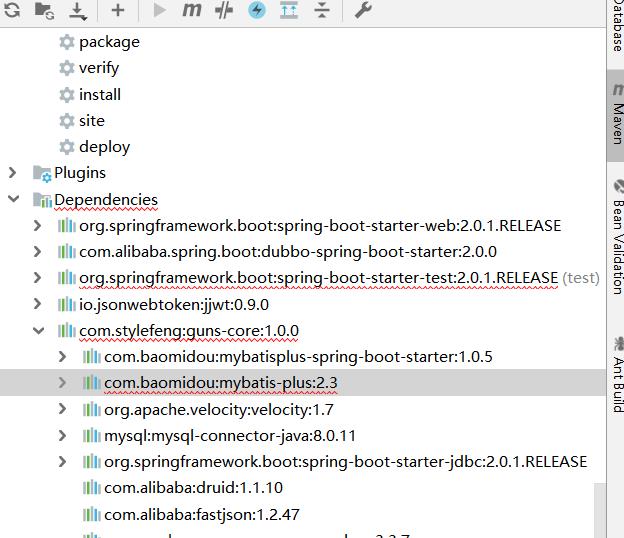Select com.baomidou:mybatis-plus:2.3 row
The height and width of the screenshot is (538, 624).
click(x=302, y=383)
